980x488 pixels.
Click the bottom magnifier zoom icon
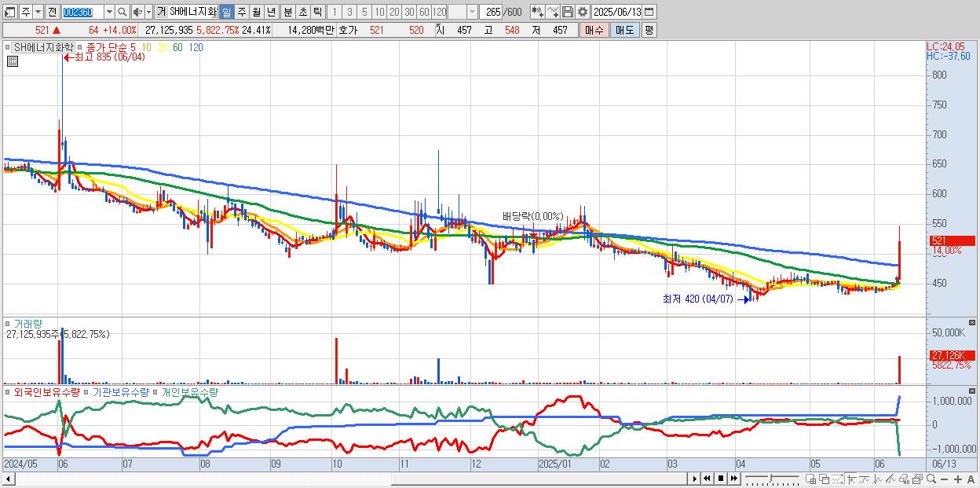[x=931, y=479]
